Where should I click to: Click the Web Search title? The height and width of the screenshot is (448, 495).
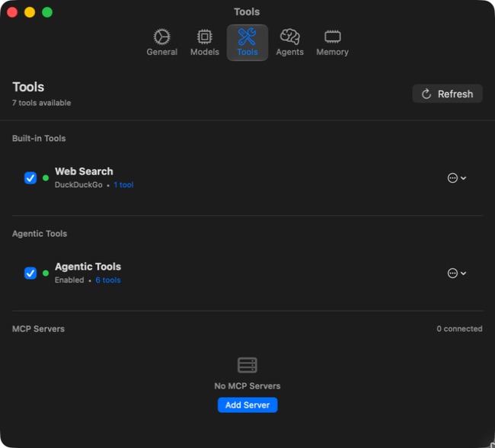click(x=84, y=171)
